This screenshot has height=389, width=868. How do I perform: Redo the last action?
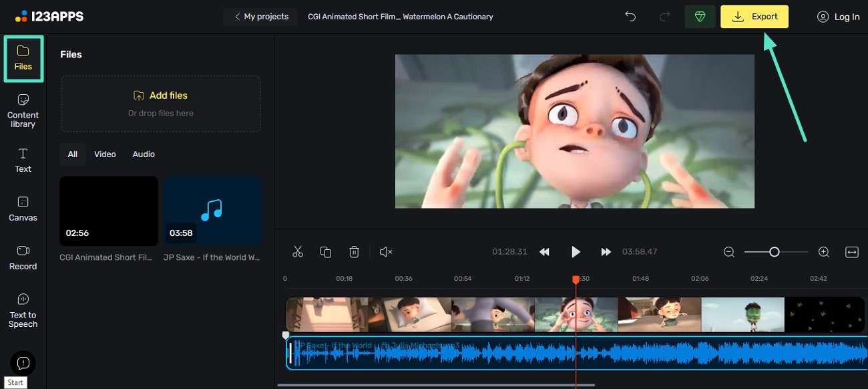click(x=664, y=17)
